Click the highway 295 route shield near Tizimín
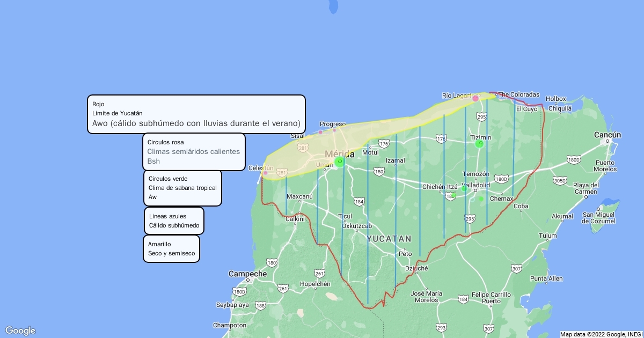The image size is (644, 338). [481, 116]
